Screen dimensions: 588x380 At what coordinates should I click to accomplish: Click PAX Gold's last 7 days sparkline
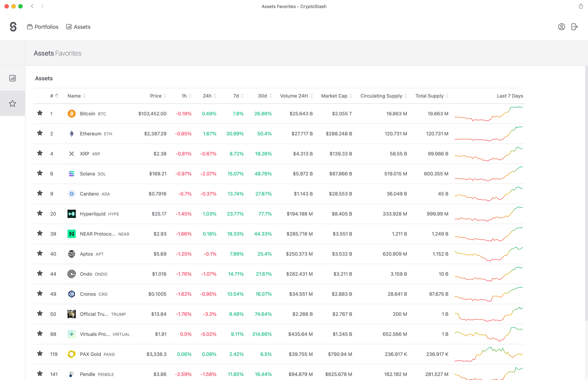click(x=489, y=354)
